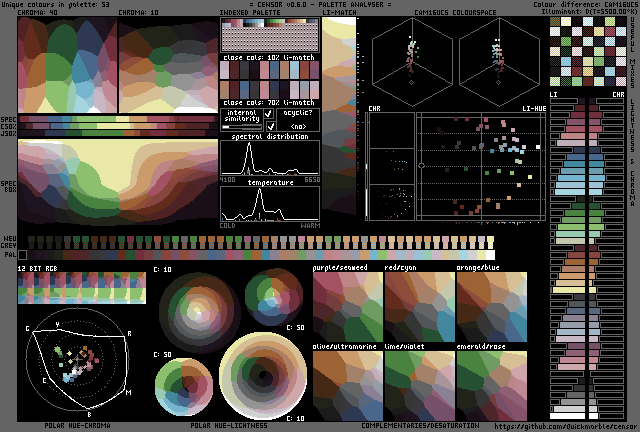Click the lime/violet complementary map
This screenshot has width=640, height=432.
click(x=420, y=386)
